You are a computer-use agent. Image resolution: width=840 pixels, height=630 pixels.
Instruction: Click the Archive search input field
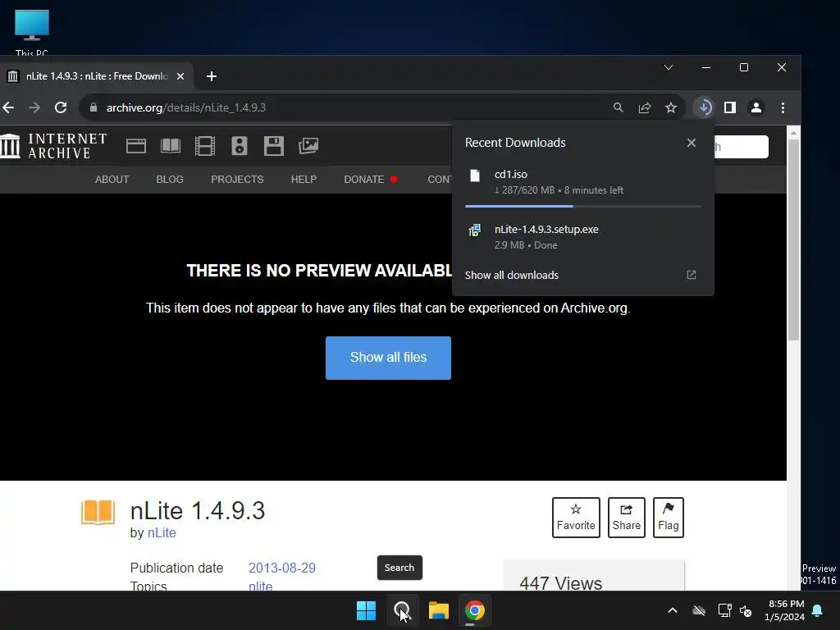[x=741, y=147]
